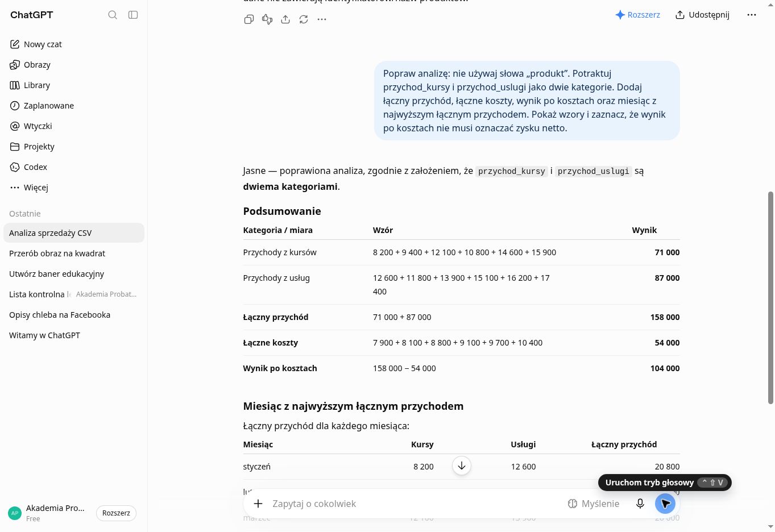Click the result 71 000
The image size is (775, 532).
(x=667, y=252)
